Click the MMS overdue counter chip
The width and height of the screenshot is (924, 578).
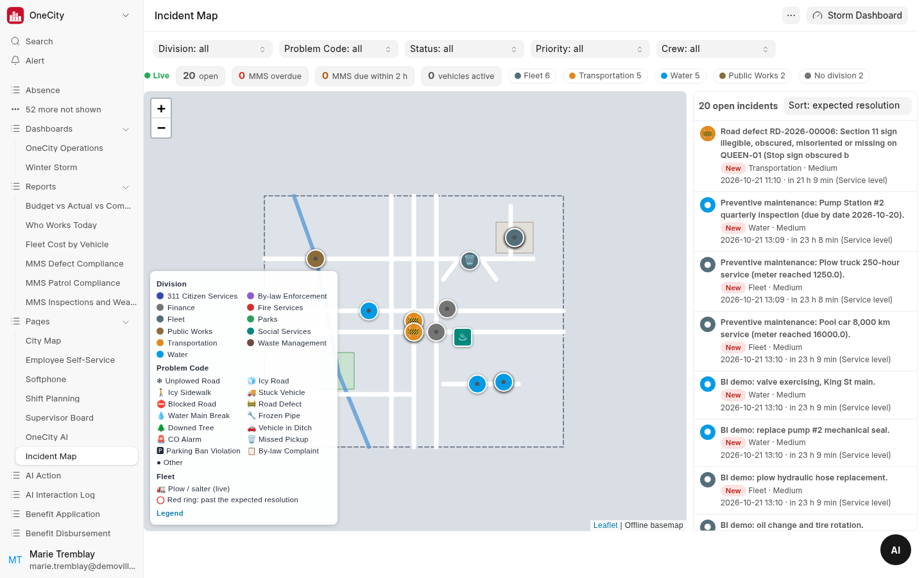(270, 76)
